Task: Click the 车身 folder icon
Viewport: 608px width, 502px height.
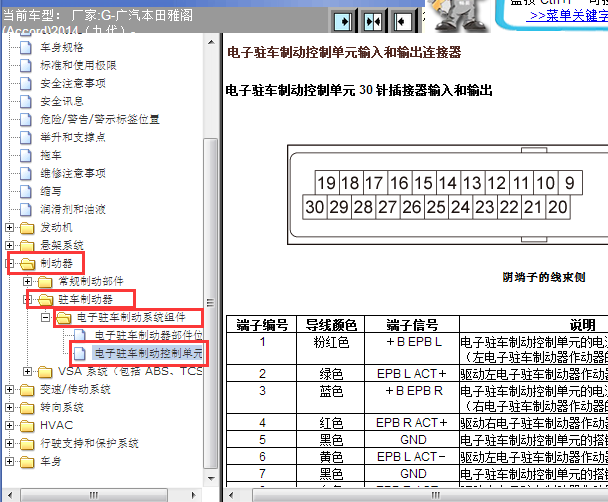Action: (27, 462)
